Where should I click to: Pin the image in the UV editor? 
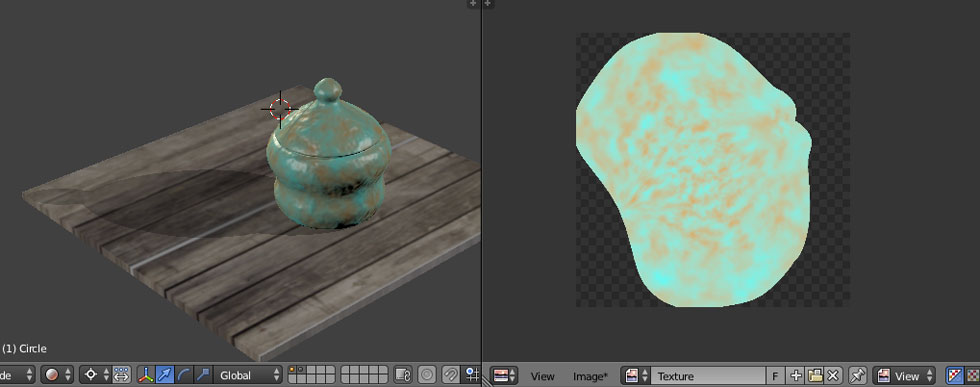point(858,376)
